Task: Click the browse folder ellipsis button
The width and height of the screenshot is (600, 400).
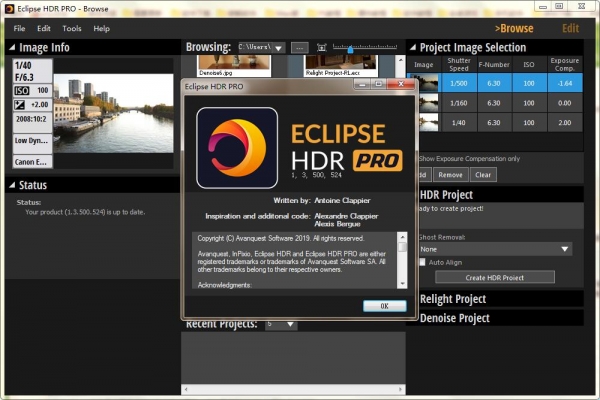Action: point(299,47)
